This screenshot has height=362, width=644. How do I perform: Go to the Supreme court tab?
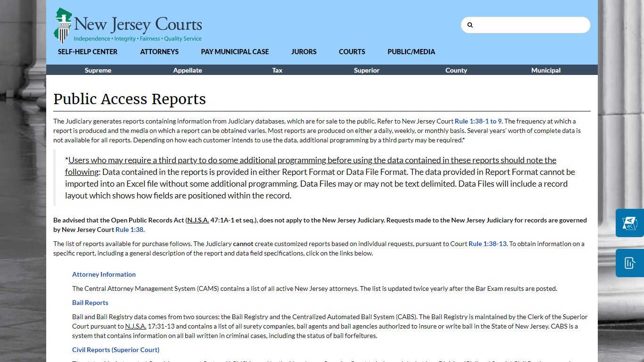tap(98, 70)
